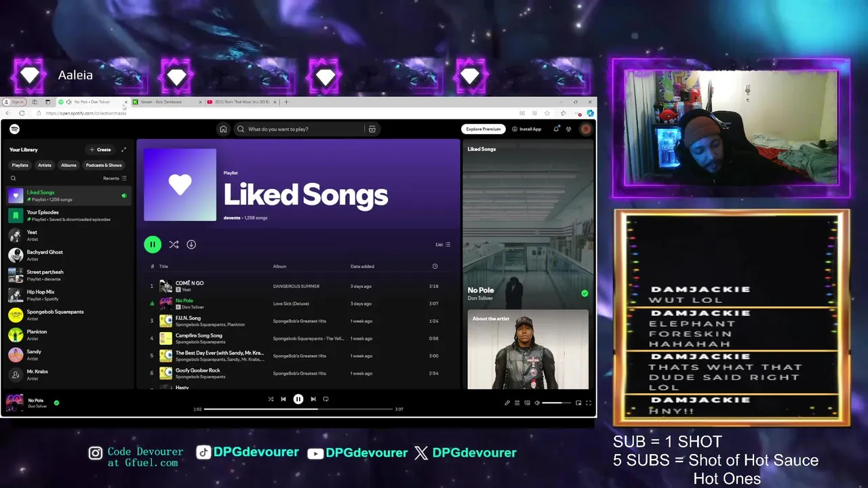868x488 pixels.
Task: Open Bachyard Ghost artist in library
Action: click(x=68, y=256)
